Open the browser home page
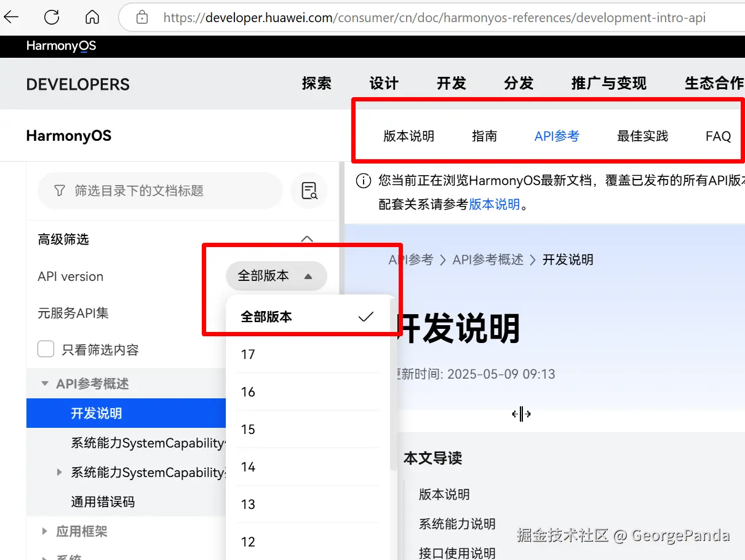 click(x=92, y=17)
